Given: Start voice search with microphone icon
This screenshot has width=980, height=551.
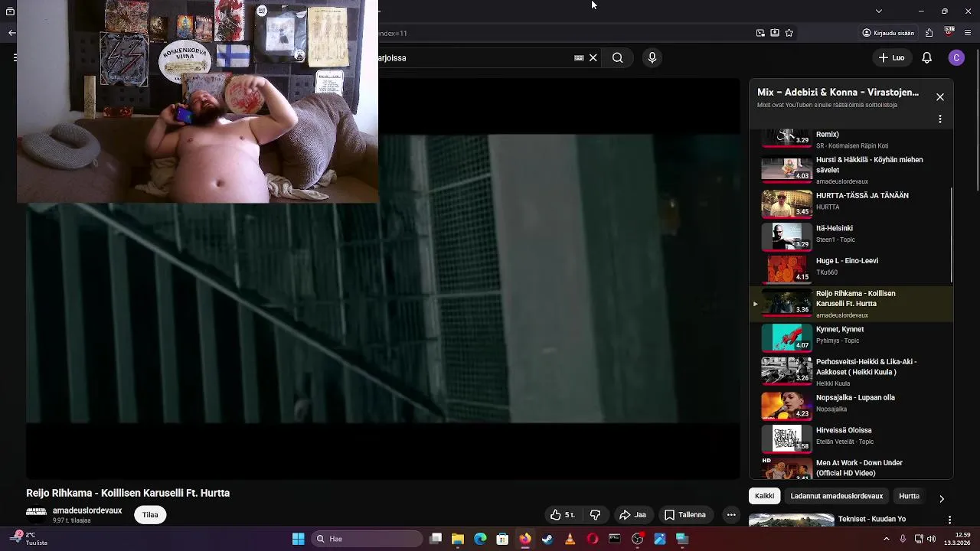Looking at the screenshot, I should pos(652,57).
